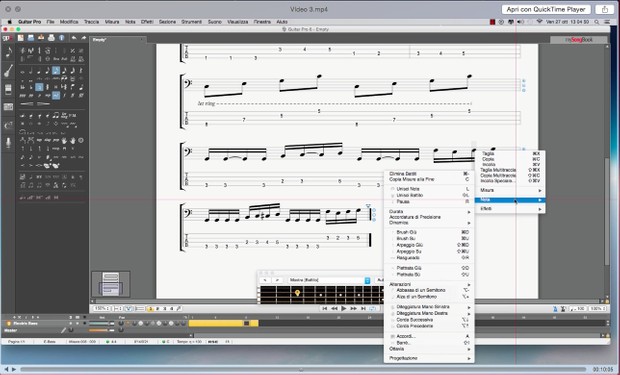This screenshot has height=375, width=620.
Task: Select the highlighted sixteenth note duration icon
Action: click(x=56, y=71)
